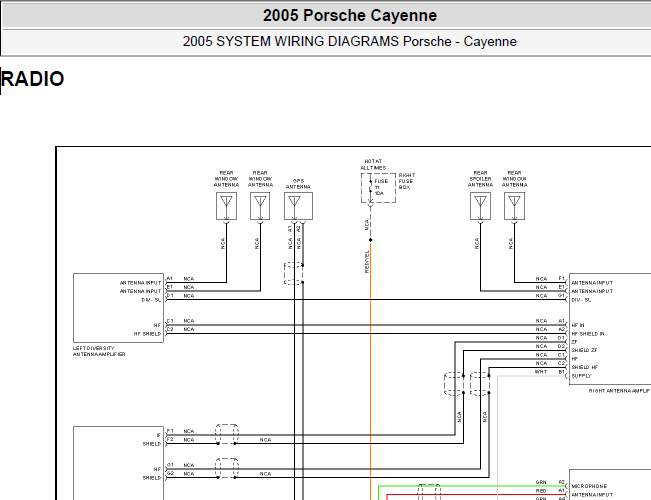651x500 pixels.
Task: Select the GPS antenna symbol
Action: [x=298, y=206]
